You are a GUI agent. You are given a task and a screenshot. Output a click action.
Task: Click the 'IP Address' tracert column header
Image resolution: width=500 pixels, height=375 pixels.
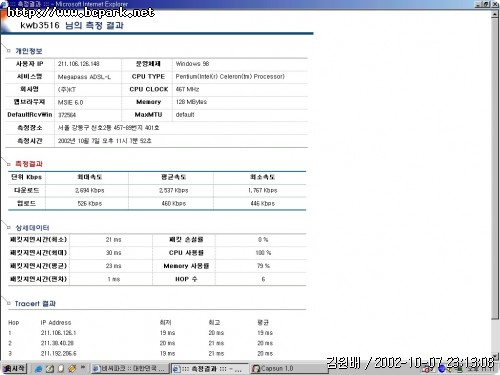[56, 323]
